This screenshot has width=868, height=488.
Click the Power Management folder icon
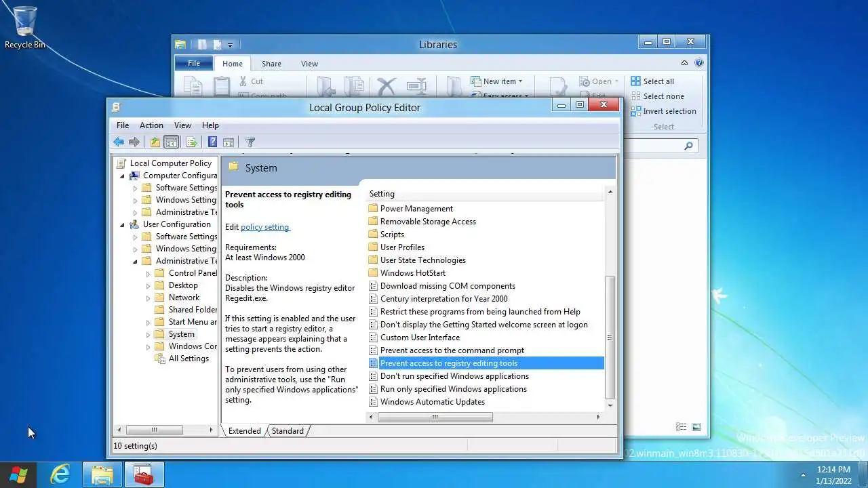pyautogui.click(x=373, y=209)
